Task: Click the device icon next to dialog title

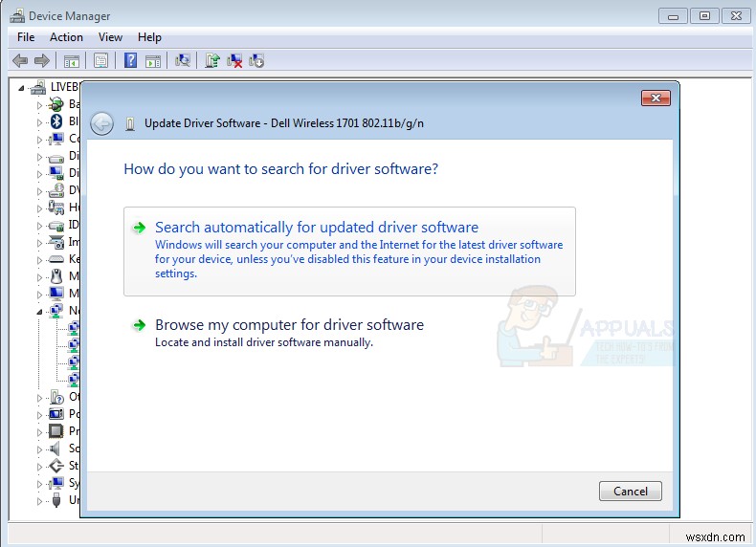Action: 130,124
